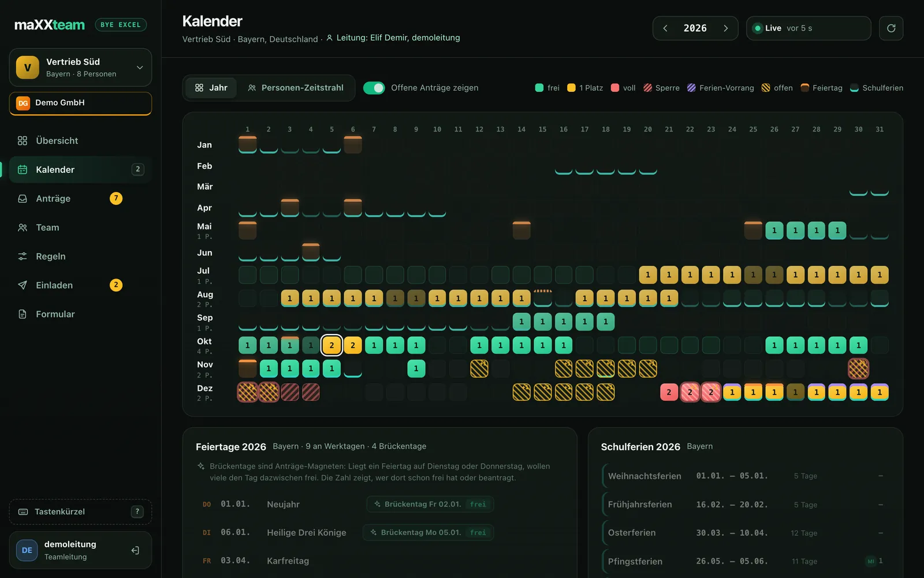Select the highlighted October 5 calendar cell
The width and height of the screenshot is (924, 578).
point(331,345)
